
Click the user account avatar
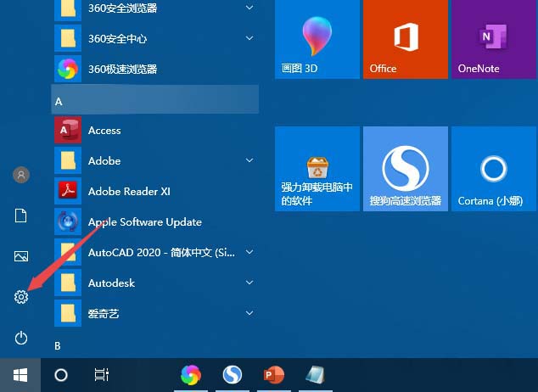(21, 175)
